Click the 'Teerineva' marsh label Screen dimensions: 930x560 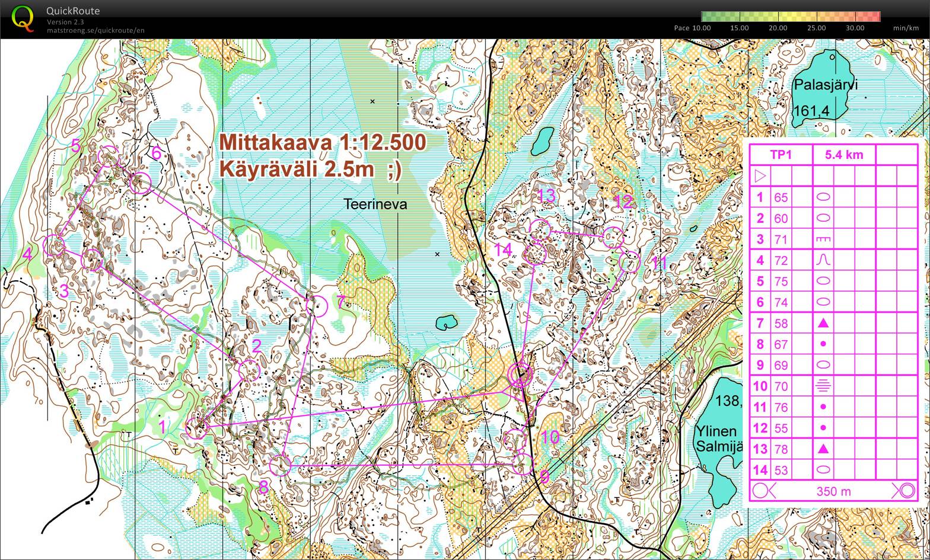click(375, 204)
